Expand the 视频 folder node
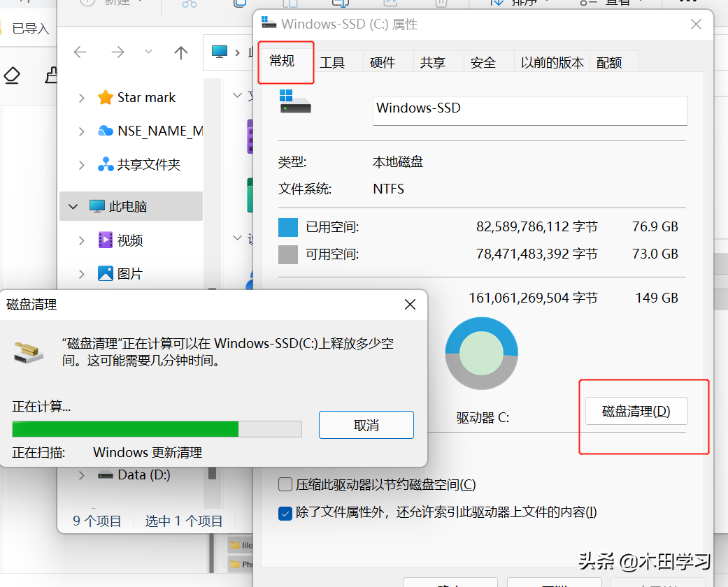This screenshot has width=728, height=587. pyautogui.click(x=82, y=240)
